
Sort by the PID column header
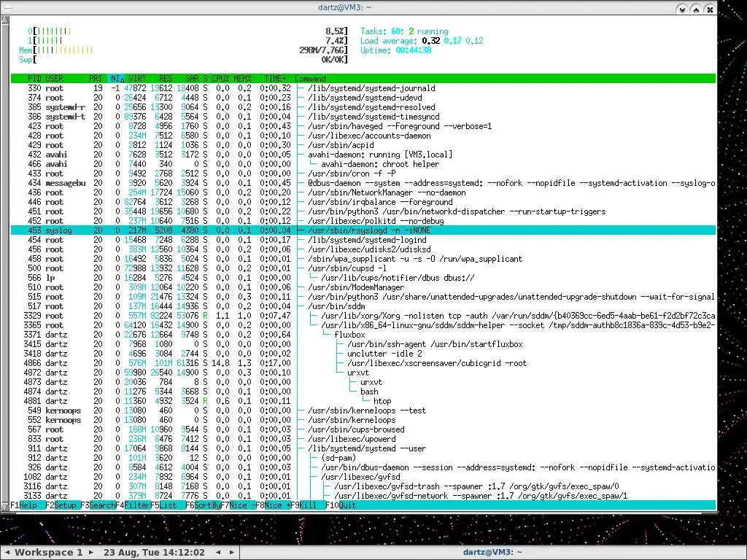34,79
